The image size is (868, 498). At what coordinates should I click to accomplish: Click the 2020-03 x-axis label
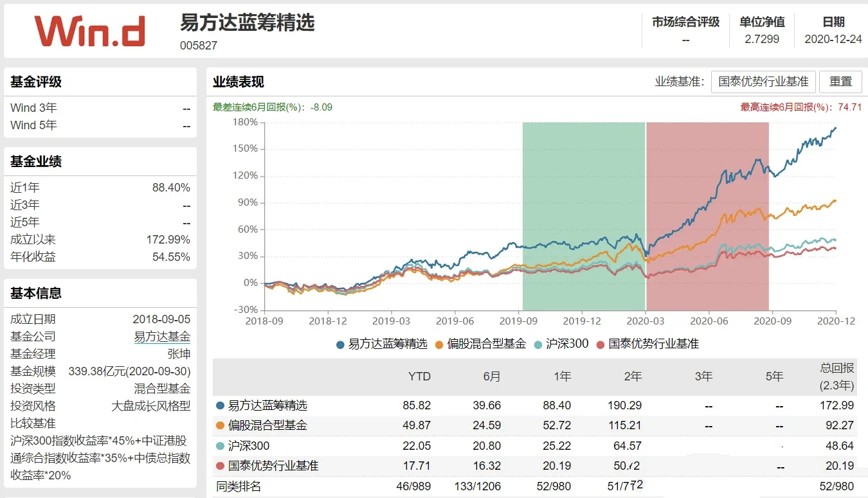pyautogui.click(x=645, y=321)
